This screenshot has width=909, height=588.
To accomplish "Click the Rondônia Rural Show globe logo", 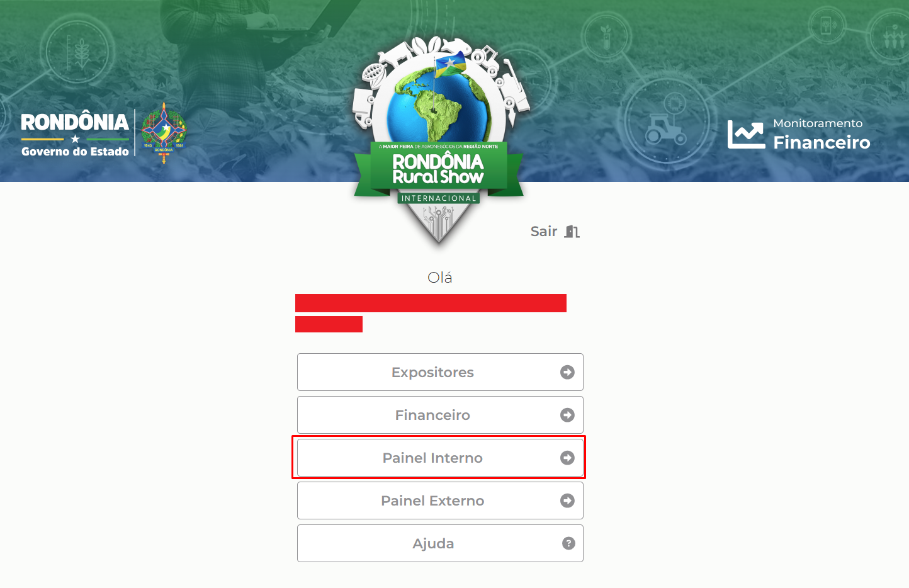I will pos(439,140).
